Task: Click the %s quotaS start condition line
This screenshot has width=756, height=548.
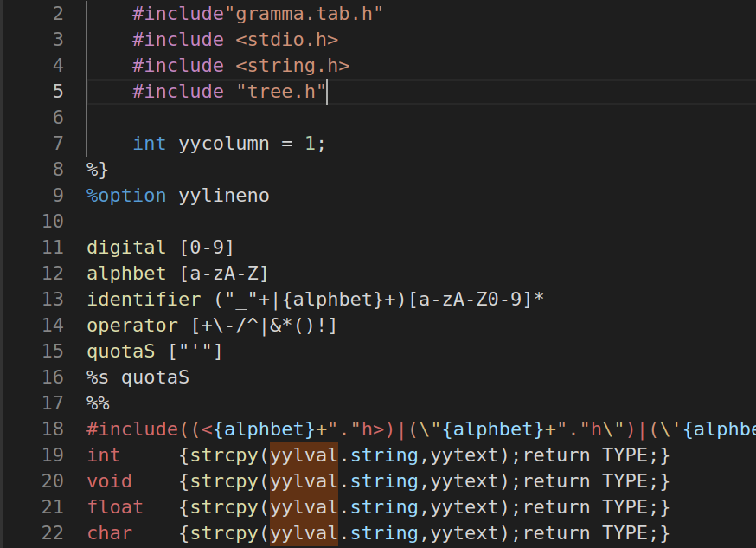Action: click(138, 377)
